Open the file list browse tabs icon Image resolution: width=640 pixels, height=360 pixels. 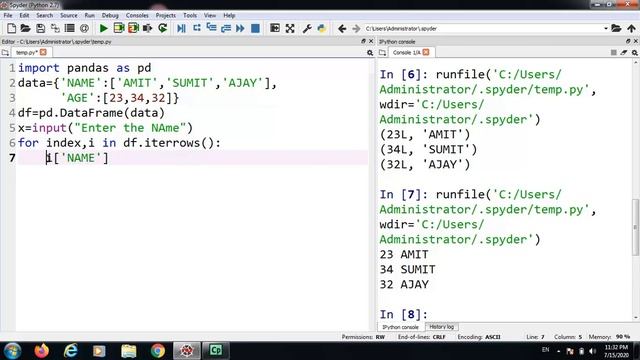(70, 28)
